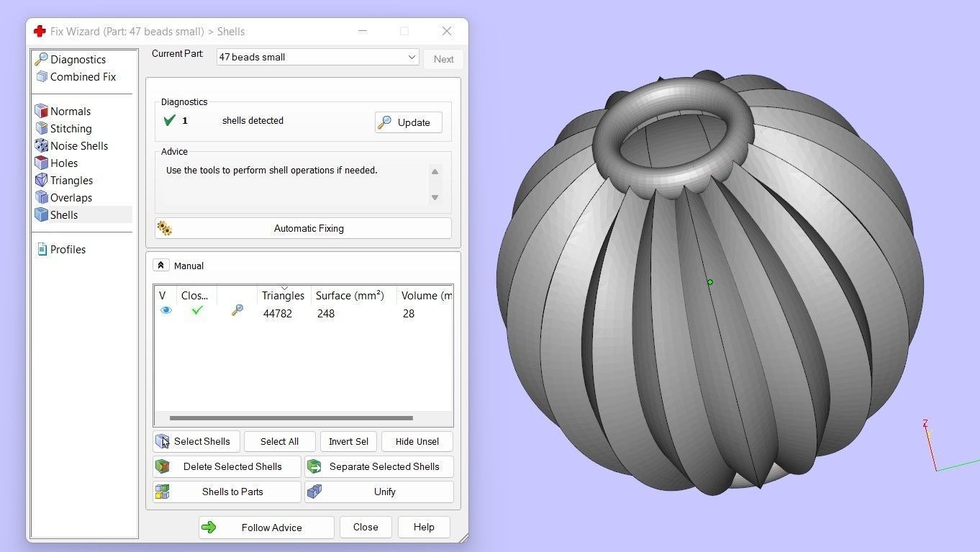Switch to the Holes repair page
The width and height of the screenshot is (980, 552).
(x=63, y=163)
